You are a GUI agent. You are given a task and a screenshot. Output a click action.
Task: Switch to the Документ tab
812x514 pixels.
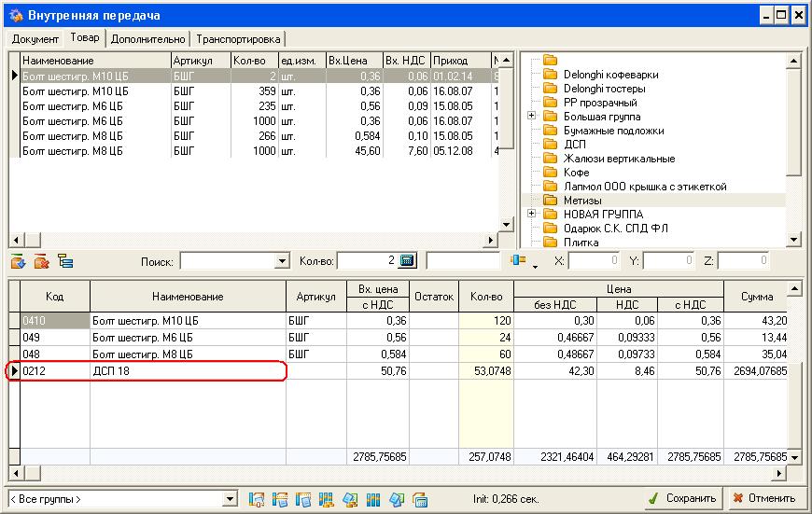pyautogui.click(x=35, y=39)
